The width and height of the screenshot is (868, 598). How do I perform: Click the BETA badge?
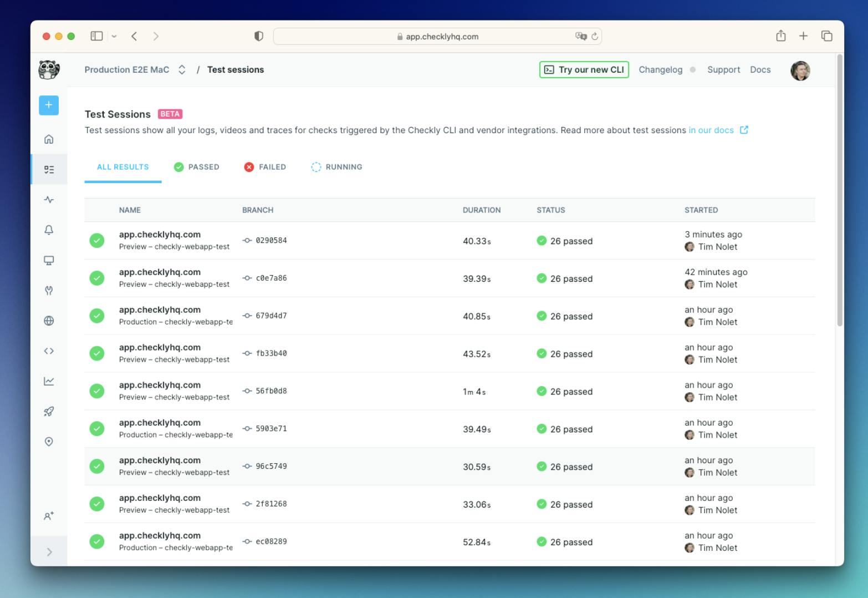click(x=170, y=114)
